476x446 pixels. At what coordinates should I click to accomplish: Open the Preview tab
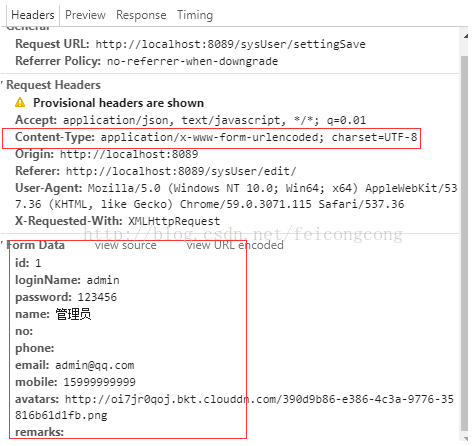tap(85, 15)
